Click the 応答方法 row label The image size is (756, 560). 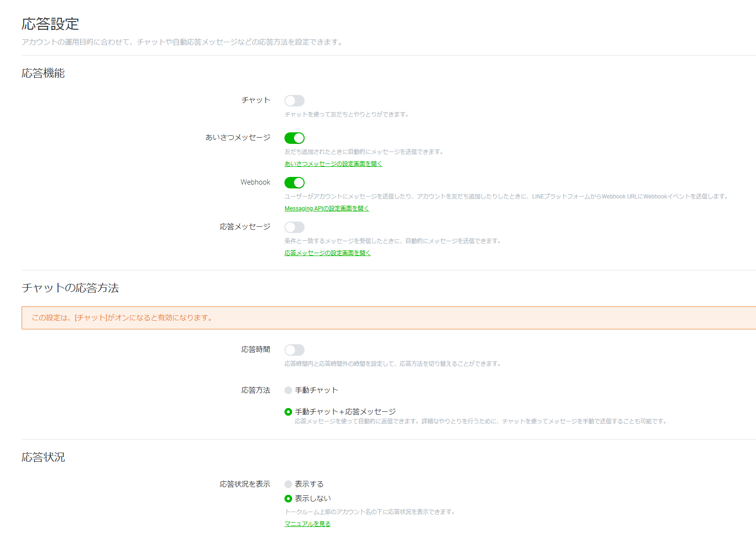(x=256, y=390)
